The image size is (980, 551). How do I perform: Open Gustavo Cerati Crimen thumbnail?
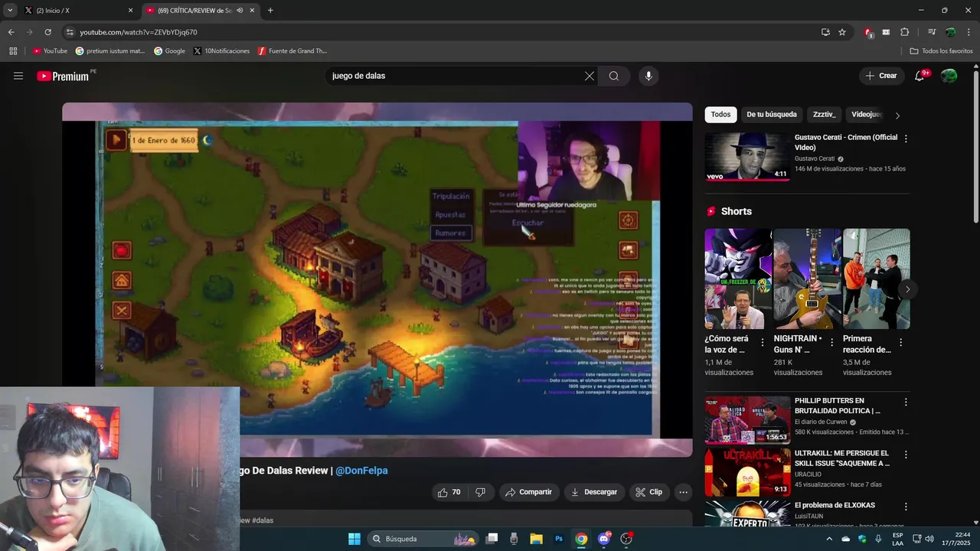[x=747, y=157]
